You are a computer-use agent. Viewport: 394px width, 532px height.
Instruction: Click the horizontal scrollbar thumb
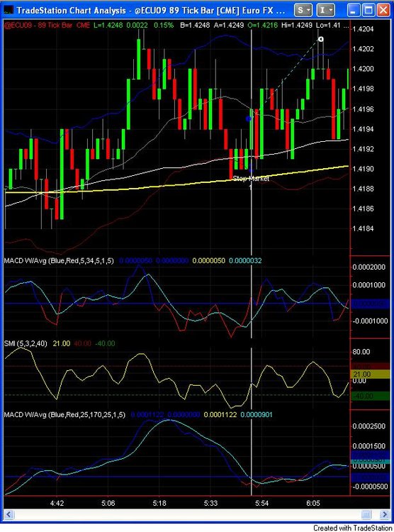coord(366,514)
